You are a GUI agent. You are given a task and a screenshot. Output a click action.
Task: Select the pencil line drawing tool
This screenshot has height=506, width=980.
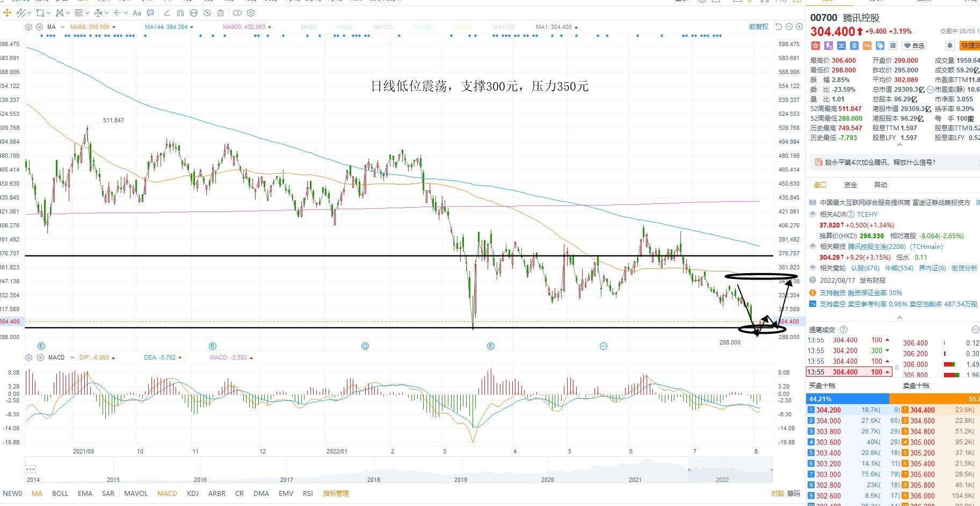(167, 12)
